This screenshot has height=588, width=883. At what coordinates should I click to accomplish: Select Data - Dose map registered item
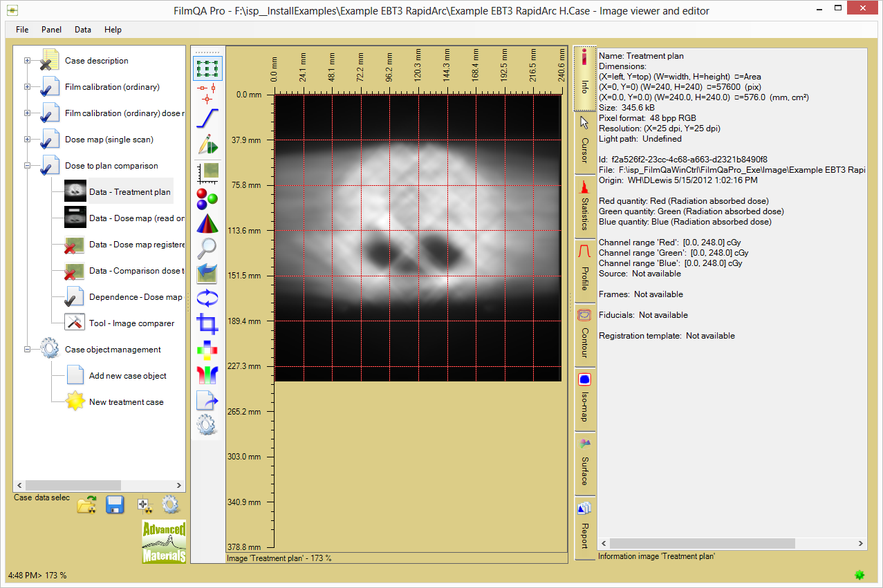pyautogui.click(x=136, y=245)
